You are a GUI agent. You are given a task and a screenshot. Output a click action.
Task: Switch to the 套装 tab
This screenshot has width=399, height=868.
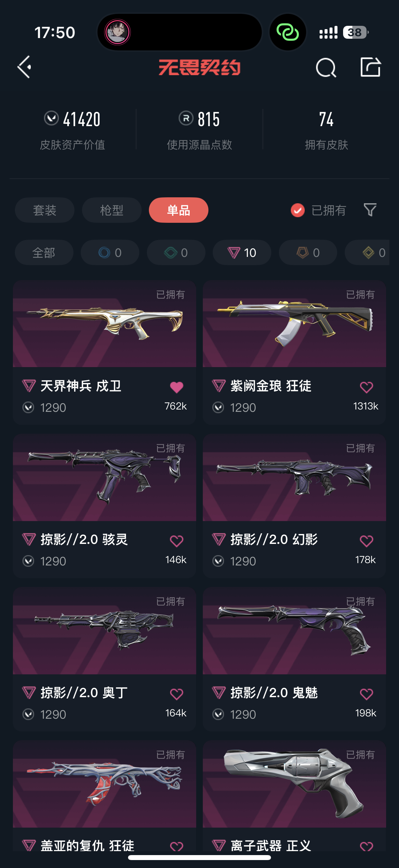(44, 210)
